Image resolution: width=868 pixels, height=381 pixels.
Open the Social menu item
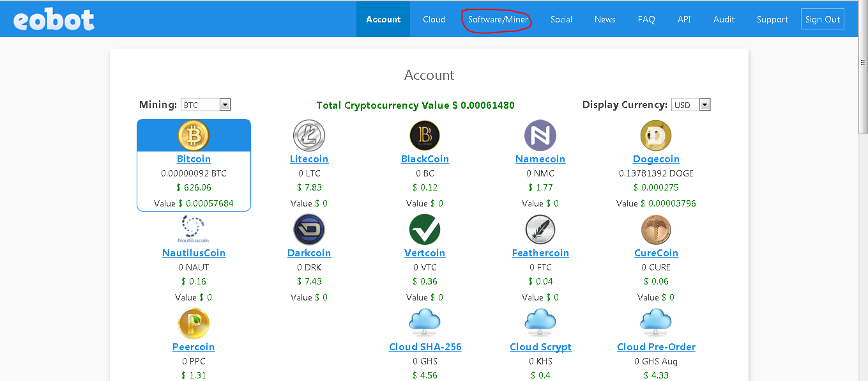coord(561,19)
